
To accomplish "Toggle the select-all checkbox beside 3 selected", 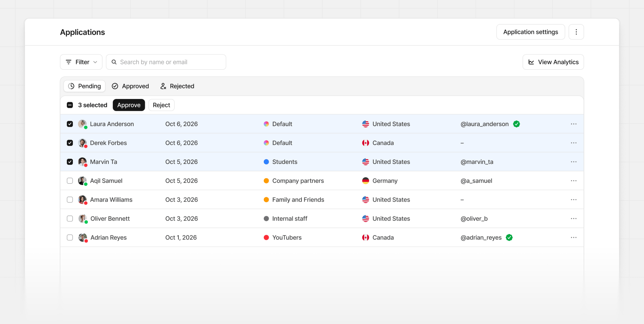I will (x=70, y=105).
